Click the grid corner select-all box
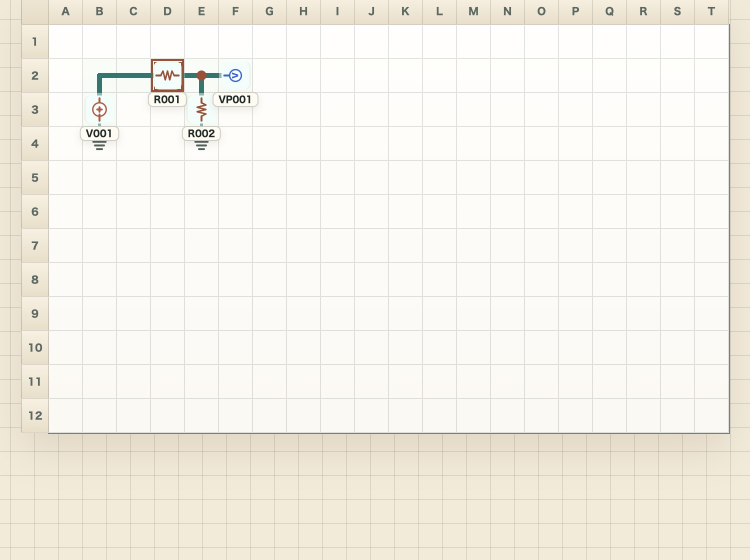Image resolution: width=750 pixels, height=560 pixels. (x=35, y=12)
